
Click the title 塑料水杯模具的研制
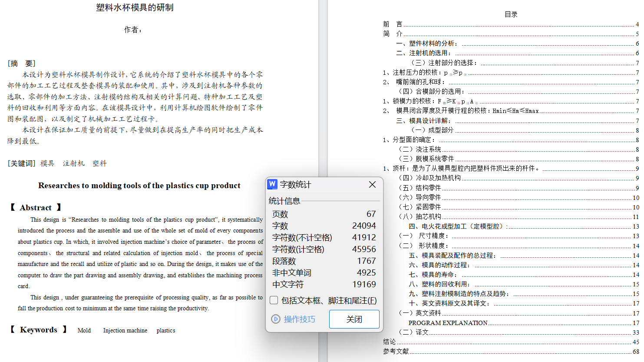point(135,7)
